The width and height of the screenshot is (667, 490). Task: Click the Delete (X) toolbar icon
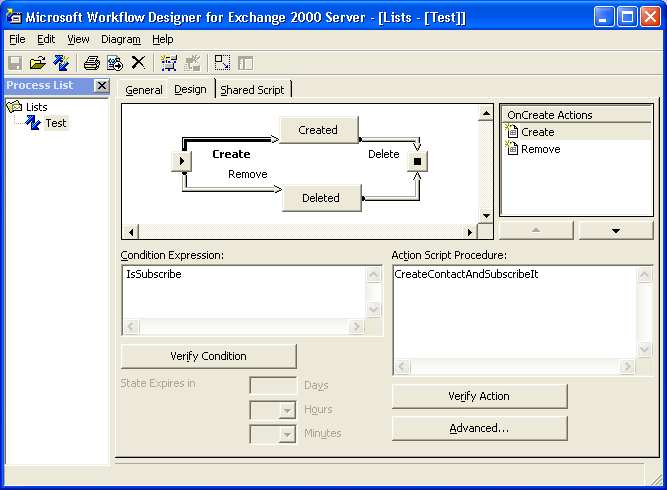[138, 63]
